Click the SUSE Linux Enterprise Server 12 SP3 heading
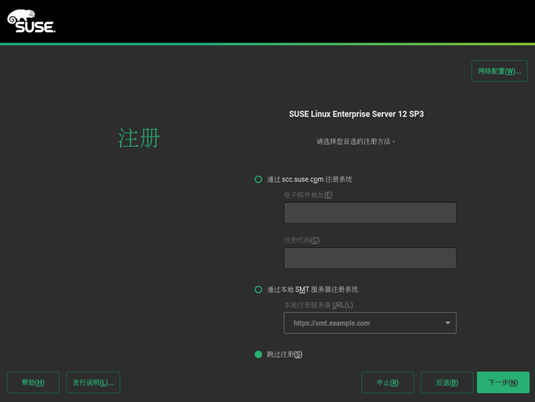This screenshot has width=535, height=402. point(356,114)
